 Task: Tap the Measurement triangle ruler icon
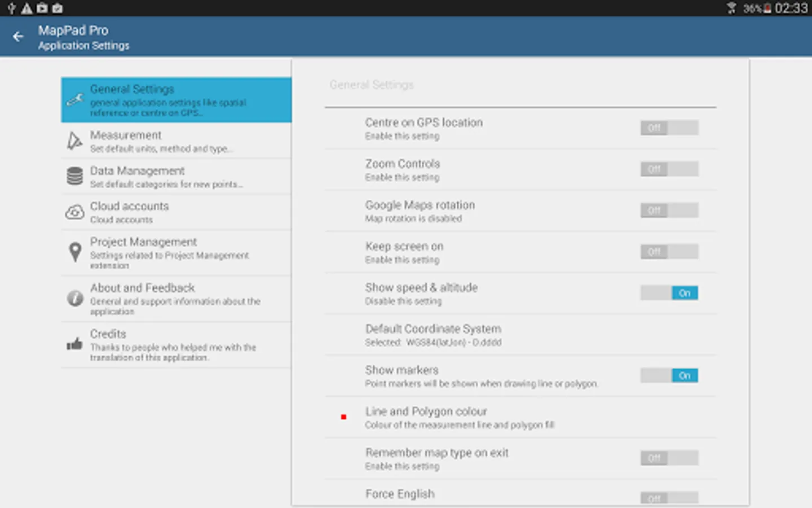coord(74,141)
